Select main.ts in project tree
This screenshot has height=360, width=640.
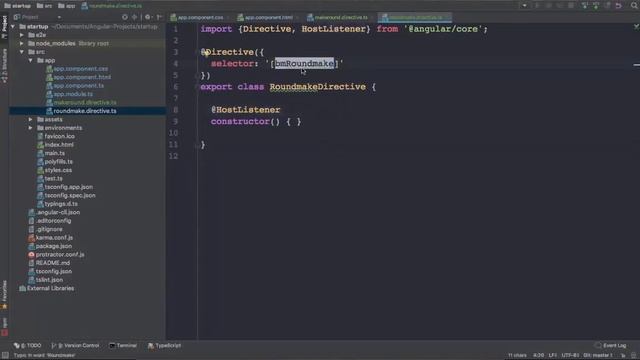click(55, 153)
